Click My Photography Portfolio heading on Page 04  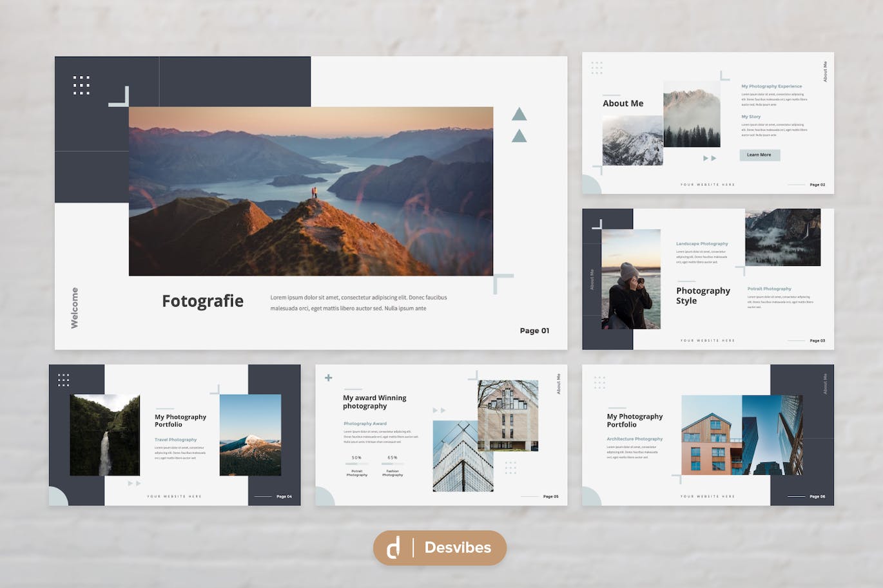180,421
